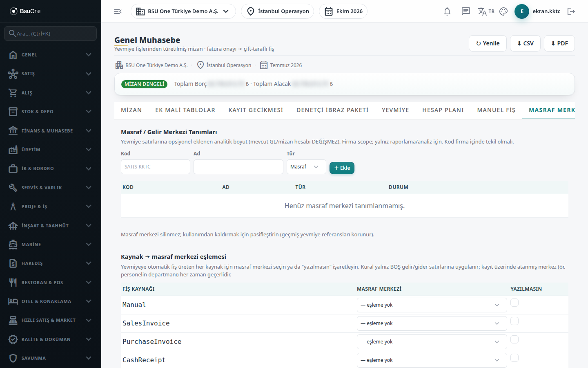Open Restoran & POS cutlery icon
This screenshot has height=368, width=588.
click(13, 283)
